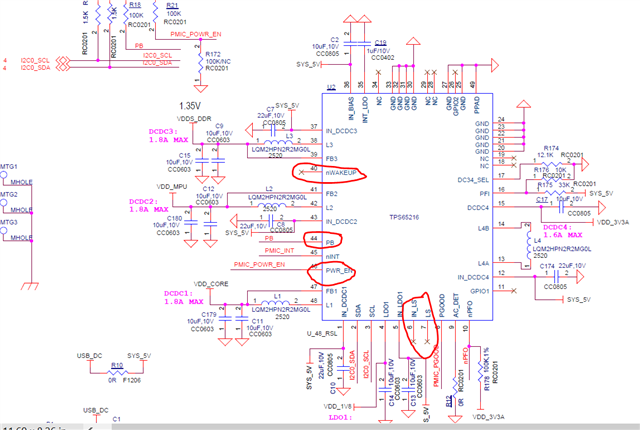Screen dimensions: 640x430
Task: Click the PB pin label inside red circle
Action: click(330, 243)
